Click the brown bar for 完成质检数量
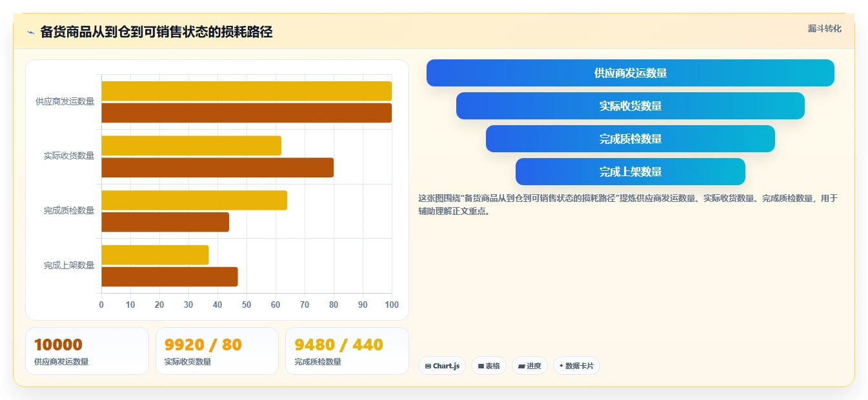This screenshot has width=868, height=400. 165,223
